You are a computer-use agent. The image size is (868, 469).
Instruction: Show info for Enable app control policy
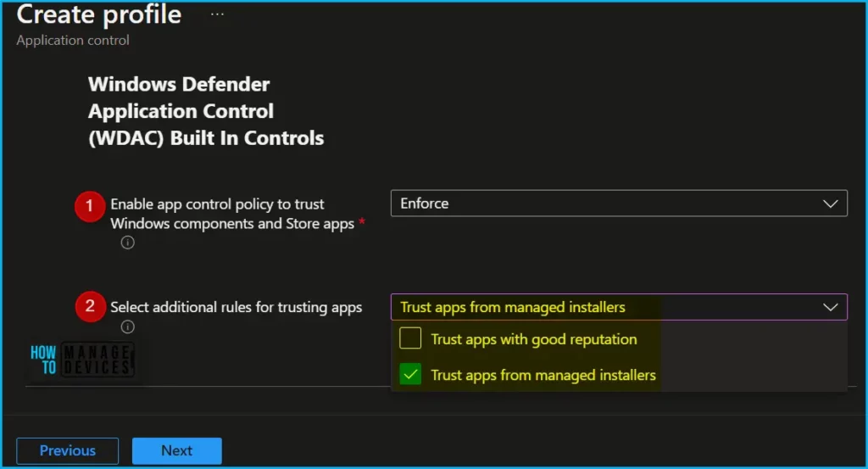[128, 243]
